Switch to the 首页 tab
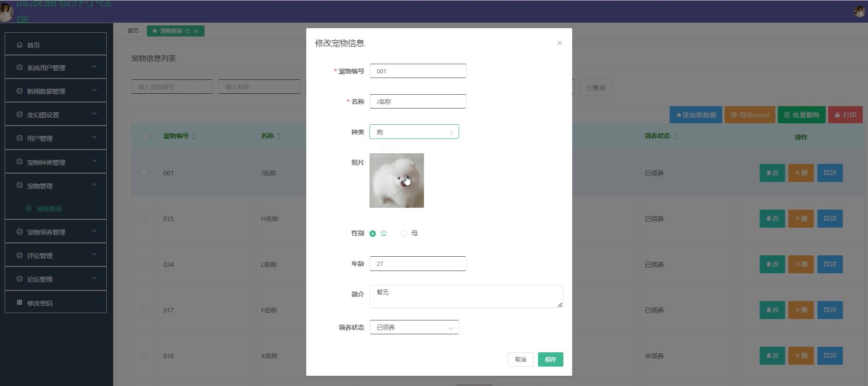Screen dimensions: 868x386 pyautogui.click(x=133, y=31)
